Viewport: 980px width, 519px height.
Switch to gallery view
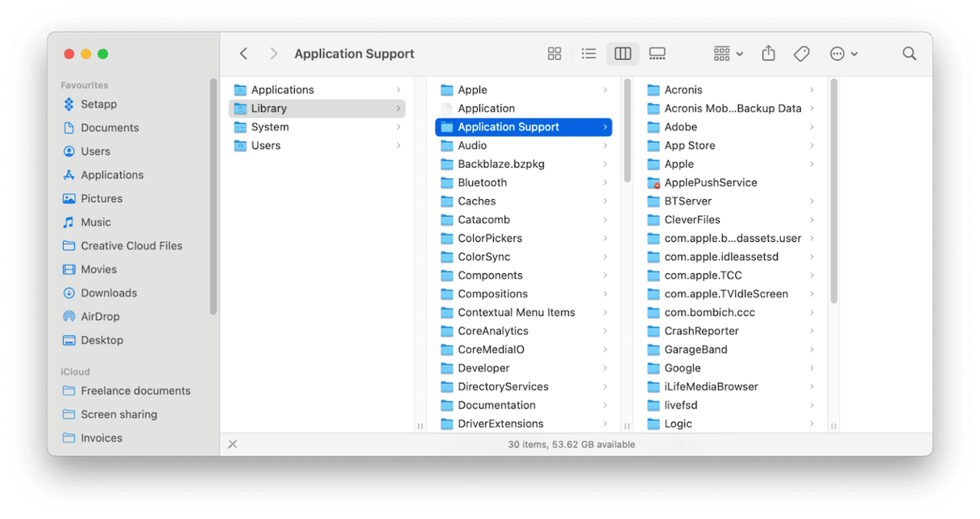point(658,54)
